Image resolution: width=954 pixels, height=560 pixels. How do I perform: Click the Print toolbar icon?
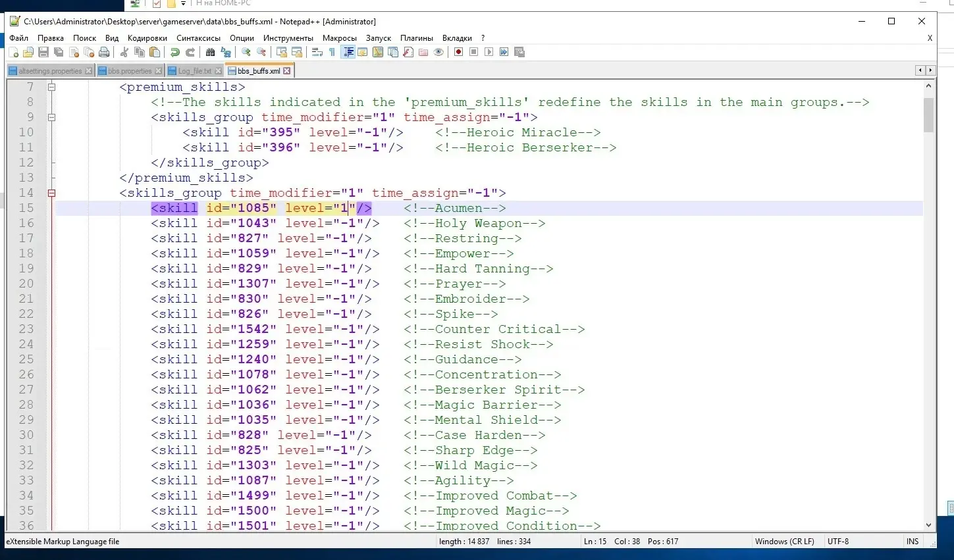click(104, 53)
